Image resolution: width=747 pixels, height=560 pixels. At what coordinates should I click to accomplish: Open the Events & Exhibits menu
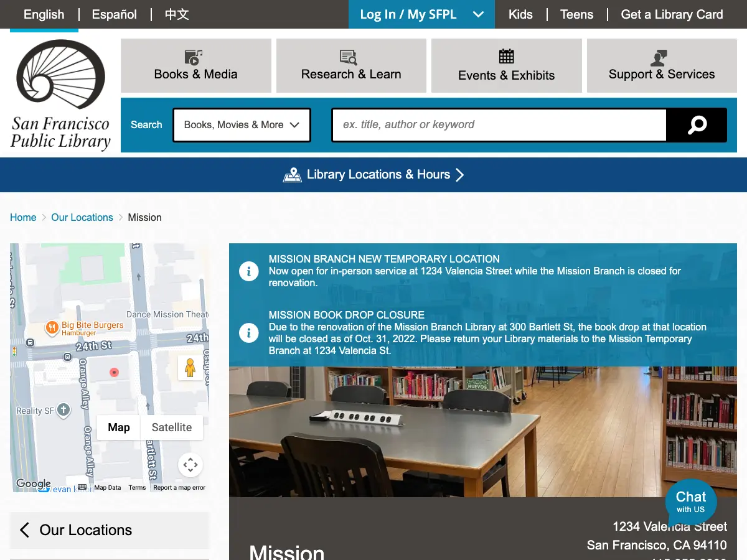[506, 65]
